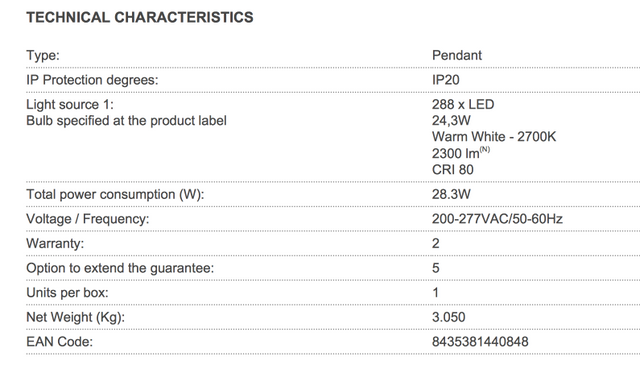Click the EAN code 8435381440848
640x369 pixels.
coord(480,342)
